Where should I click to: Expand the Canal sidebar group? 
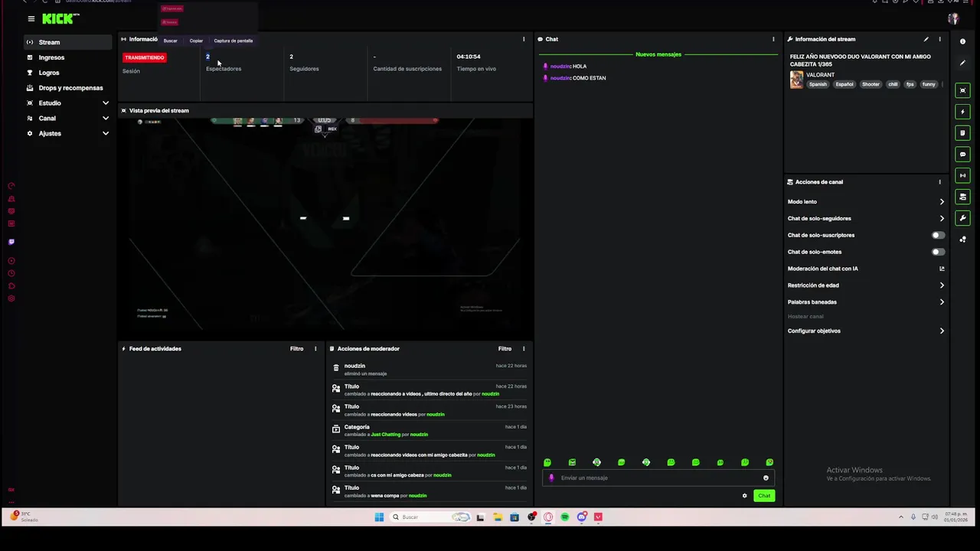pos(67,118)
